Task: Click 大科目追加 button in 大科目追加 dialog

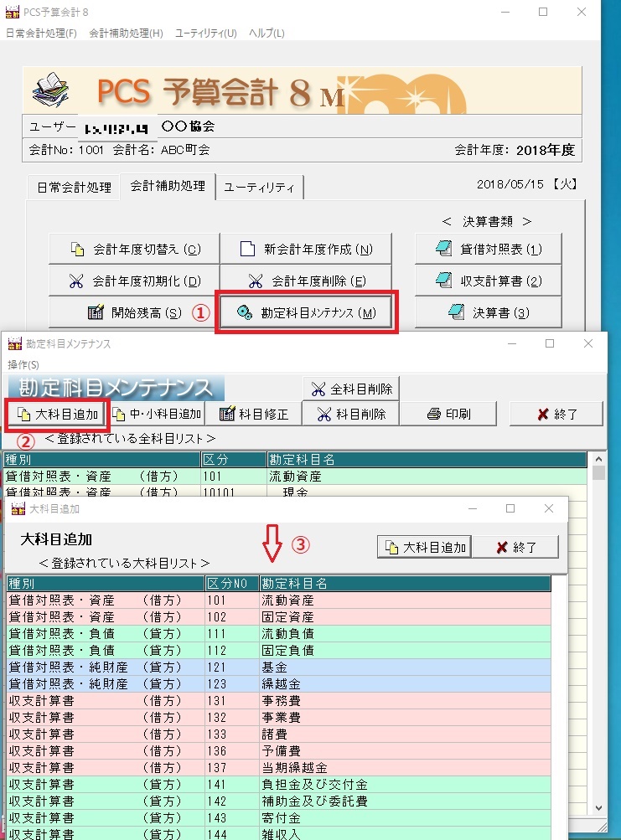Action: tap(424, 548)
